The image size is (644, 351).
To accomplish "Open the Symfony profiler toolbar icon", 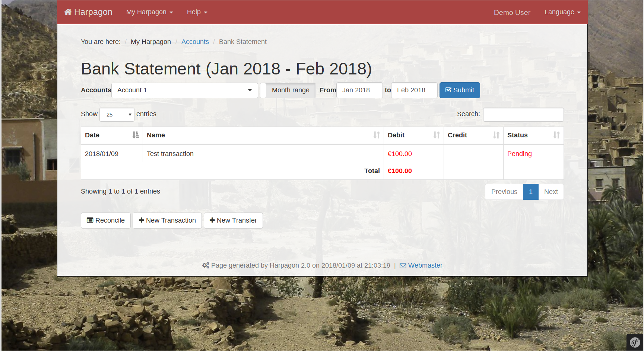I will point(635,342).
